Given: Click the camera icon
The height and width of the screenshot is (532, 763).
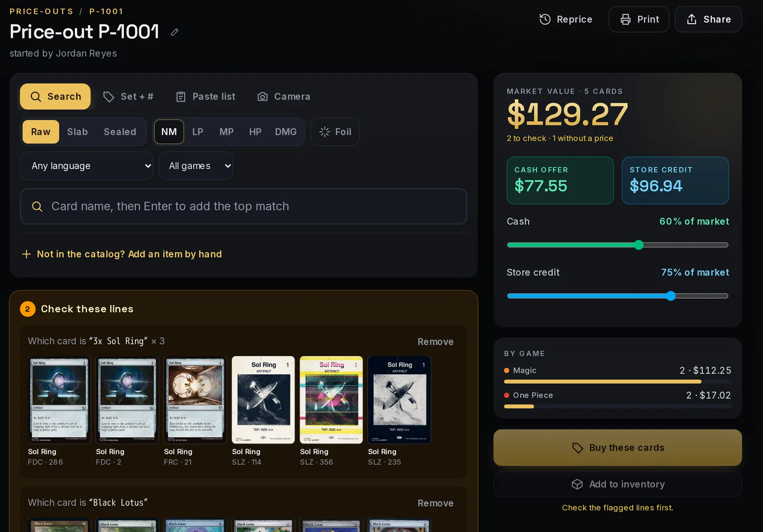Looking at the screenshot, I should (x=262, y=96).
